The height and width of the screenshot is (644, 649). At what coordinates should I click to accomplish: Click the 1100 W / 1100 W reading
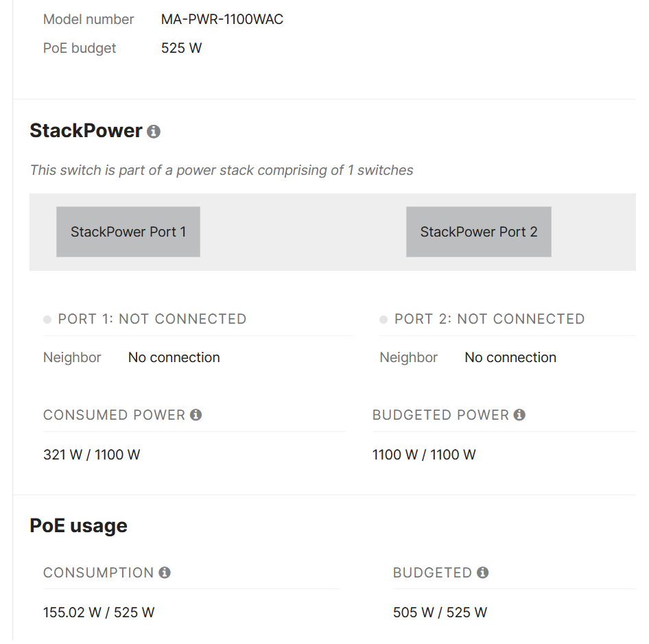point(423,455)
